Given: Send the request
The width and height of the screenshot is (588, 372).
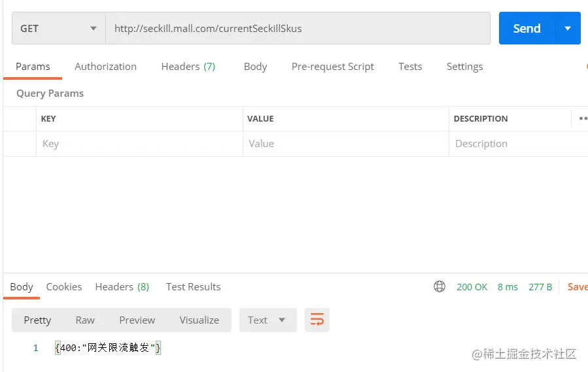Looking at the screenshot, I should [527, 29].
